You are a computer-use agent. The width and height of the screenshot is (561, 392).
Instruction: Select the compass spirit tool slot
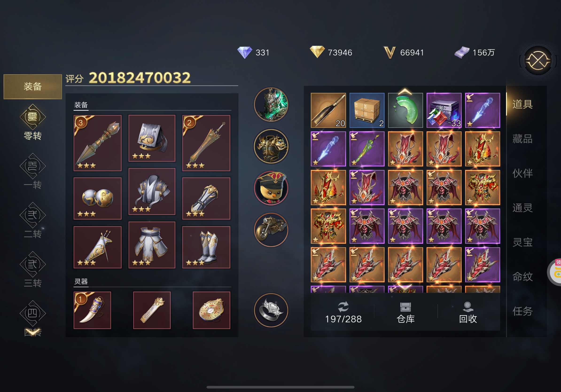pos(212,310)
